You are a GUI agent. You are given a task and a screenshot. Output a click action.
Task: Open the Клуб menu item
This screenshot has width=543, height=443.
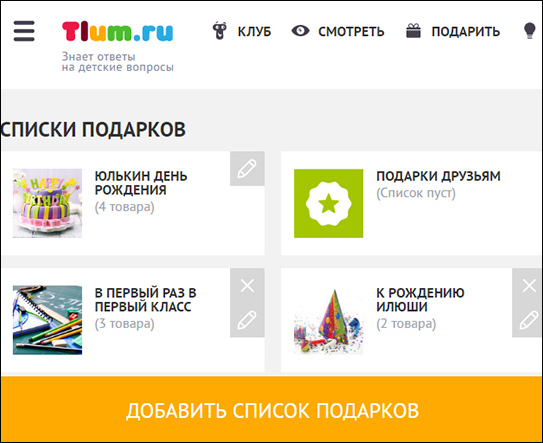(254, 32)
